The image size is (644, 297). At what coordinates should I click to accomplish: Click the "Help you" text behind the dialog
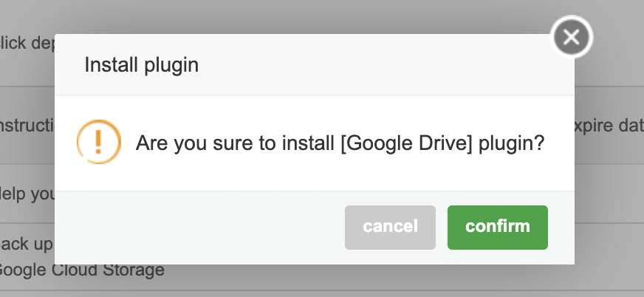(27, 194)
